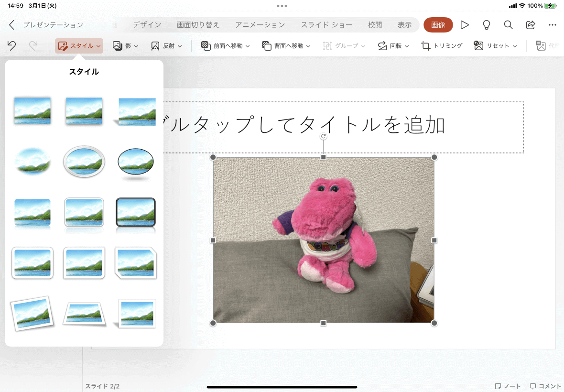Image resolution: width=564 pixels, height=392 pixels.
Task: Tap the bottom-right image resize handle
Action: (x=434, y=323)
